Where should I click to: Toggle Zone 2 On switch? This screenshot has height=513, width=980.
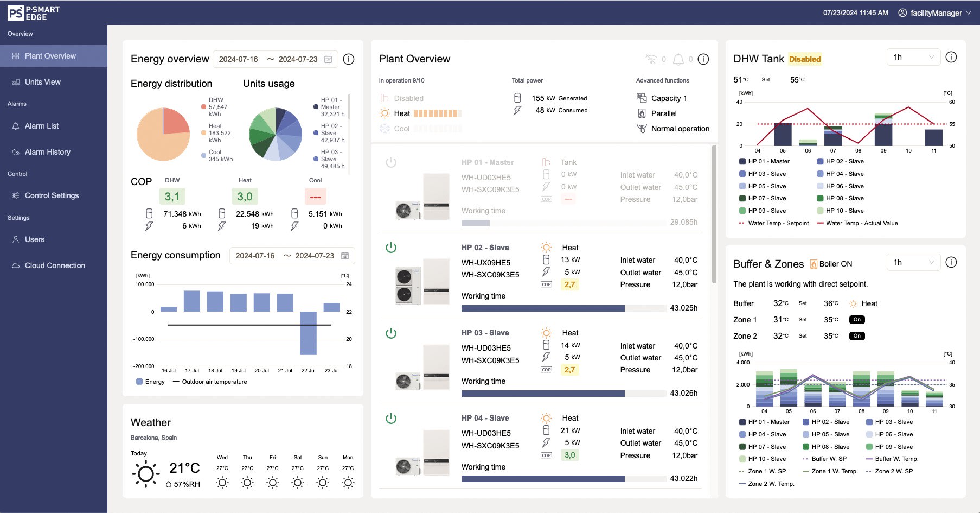[x=856, y=336]
